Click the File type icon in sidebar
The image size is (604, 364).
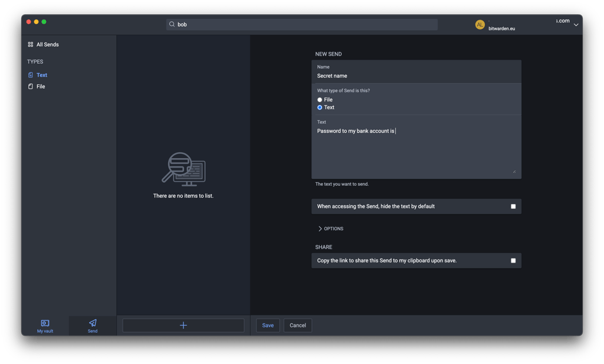pos(31,86)
